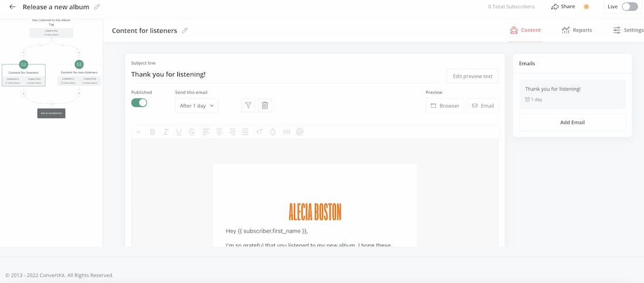Preview the email in Browser

click(445, 105)
